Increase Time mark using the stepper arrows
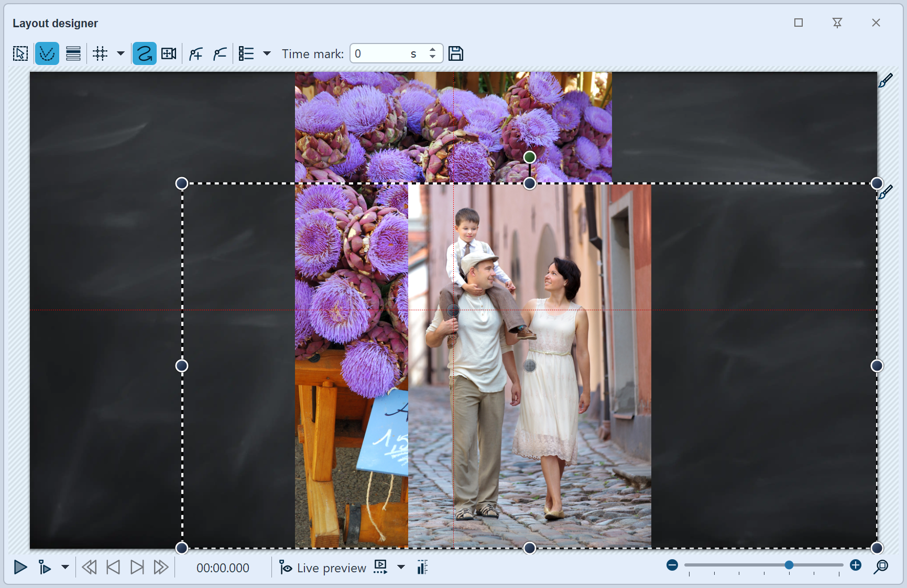Screen dimensions: 907x588 [x=432, y=50]
